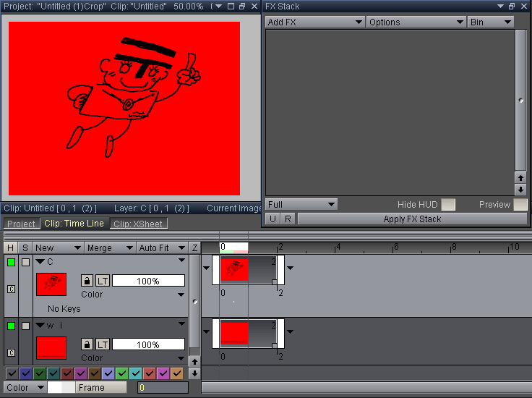Screen dimensions: 532x398
Task: Open the Full dropdown in FX Stack
Action: [x=301, y=205]
